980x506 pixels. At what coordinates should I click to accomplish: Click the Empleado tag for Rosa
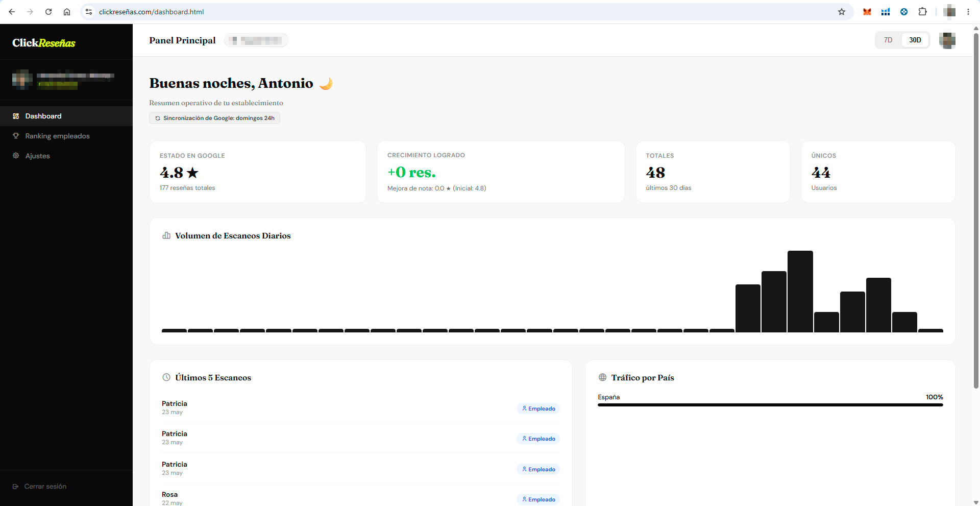tap(538, 499)
